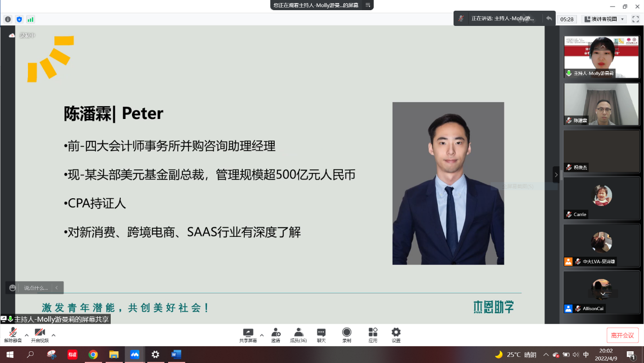Open the Invite (邀请) icon
The height and width of the screenshot is (363, 644).
(x=275, y=335)
